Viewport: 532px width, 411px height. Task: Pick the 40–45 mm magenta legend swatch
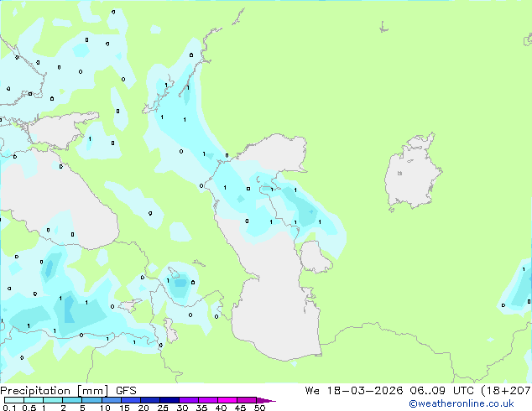[227, 400]
